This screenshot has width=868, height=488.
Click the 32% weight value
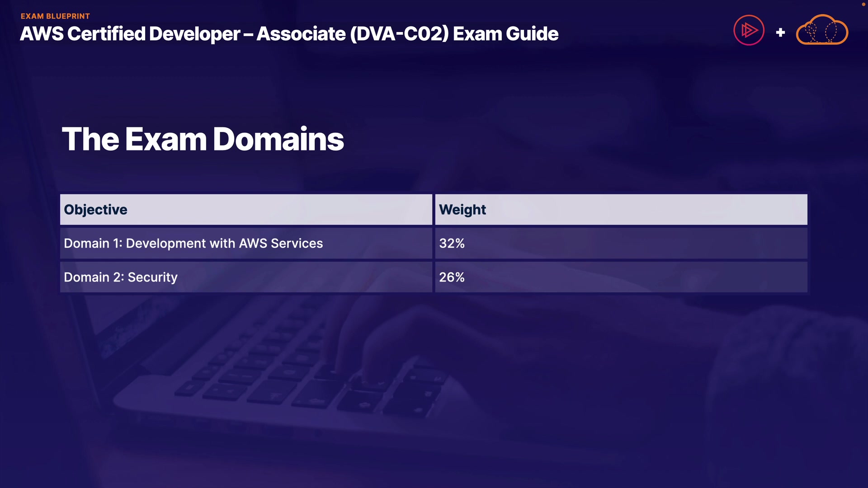pos(452,244)
